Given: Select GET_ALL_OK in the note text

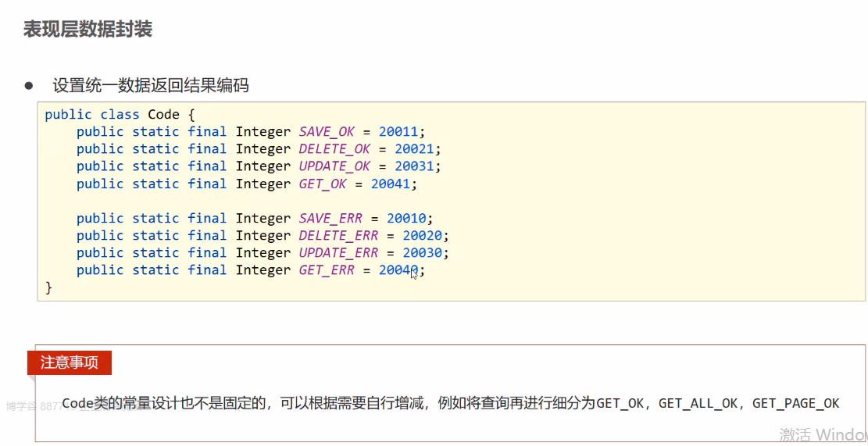Looking at the screenshot, I should (698, 404).
